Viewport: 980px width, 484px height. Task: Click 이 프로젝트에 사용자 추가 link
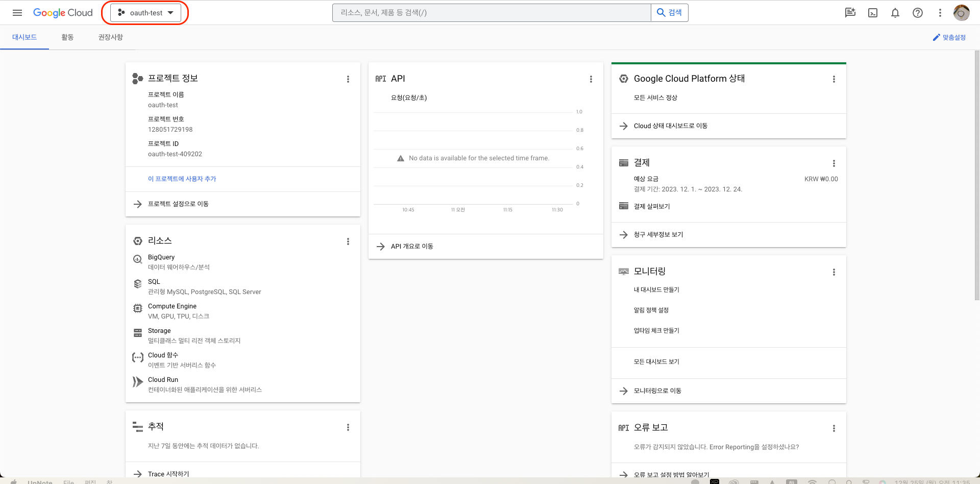click(x=182, y=179)
